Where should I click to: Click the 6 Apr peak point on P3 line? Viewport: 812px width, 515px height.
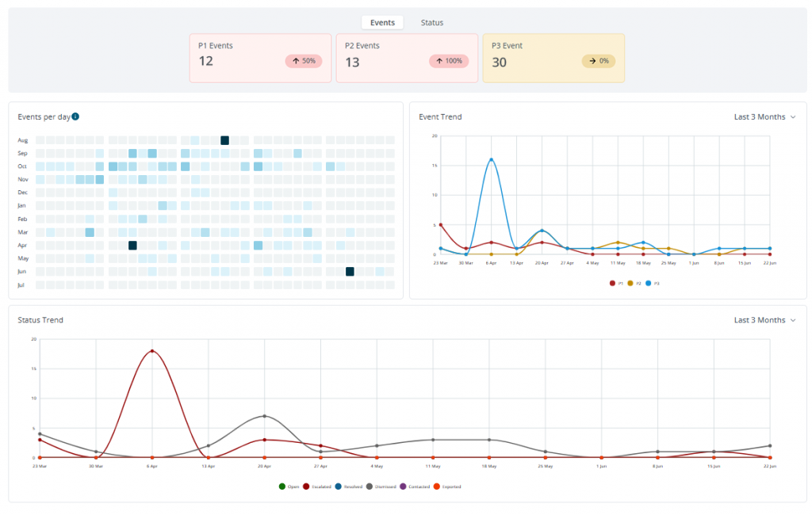[x=491, y=159]
